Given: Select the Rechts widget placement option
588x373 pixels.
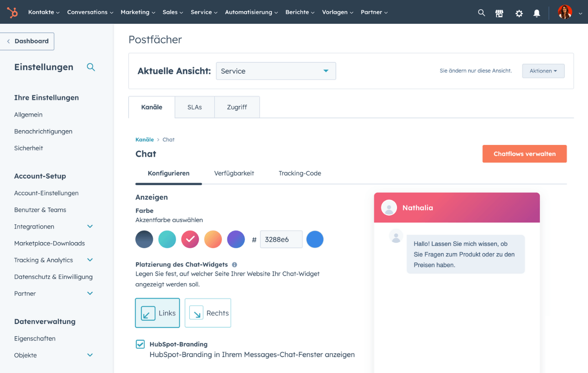Looking at the screenshot, I should [208, 313].
